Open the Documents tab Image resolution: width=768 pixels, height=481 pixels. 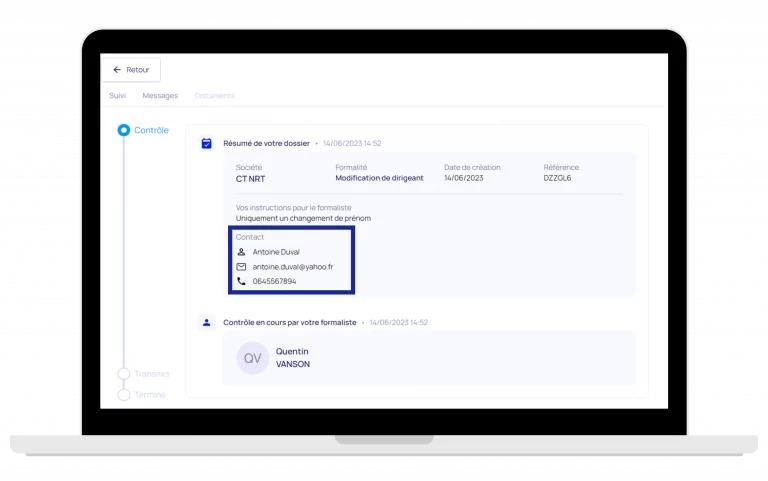pyautogui.click(x=215, y=96)
